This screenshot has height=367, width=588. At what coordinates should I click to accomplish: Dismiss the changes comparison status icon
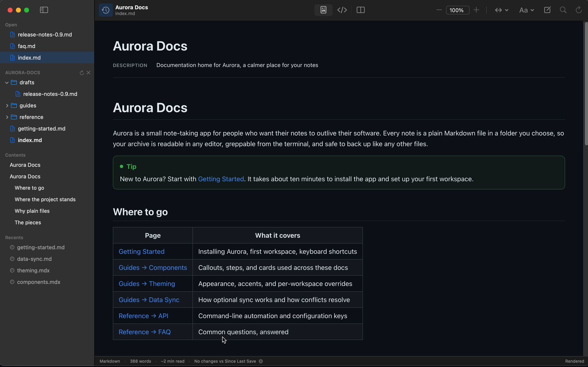[x=261, y=361]
